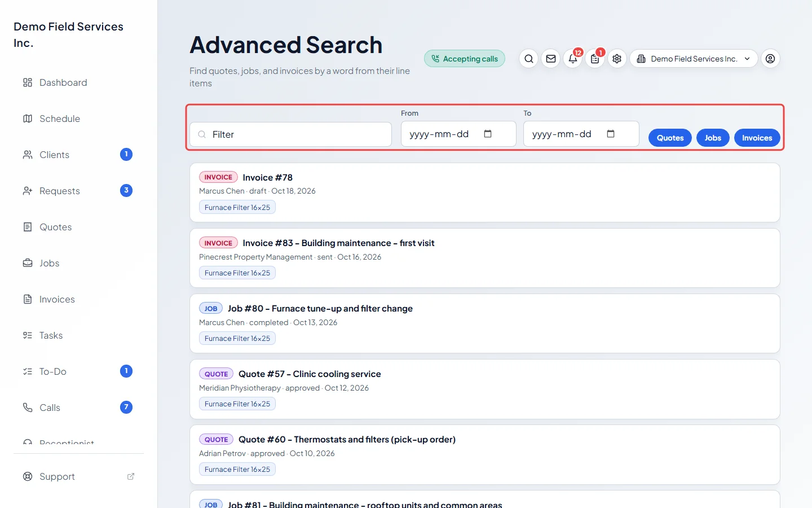Expand the Demo Field Services Inc. dropdown
Viewport: 812px width, 508px height.
coord(694,59)
